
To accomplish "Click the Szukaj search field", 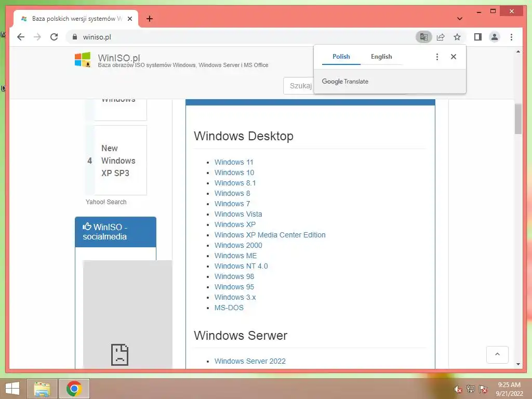I will 299,86.
